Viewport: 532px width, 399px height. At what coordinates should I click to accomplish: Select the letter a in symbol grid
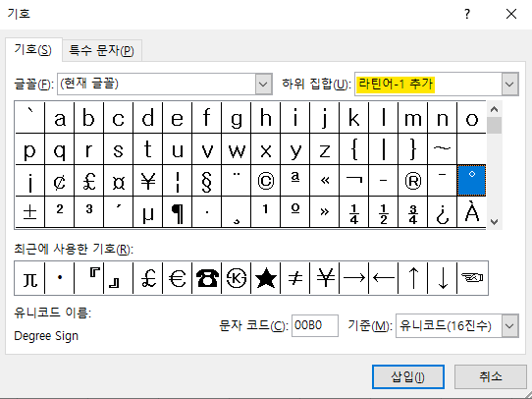pyautogui.click(x=59, y=118)
